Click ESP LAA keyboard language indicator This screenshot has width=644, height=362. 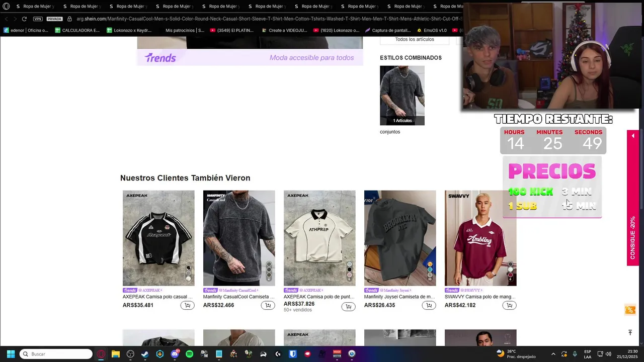pos(588,354)
